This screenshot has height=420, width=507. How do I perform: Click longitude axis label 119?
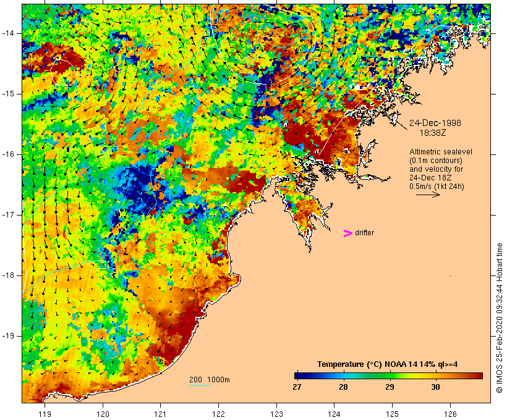pos(45,414)
